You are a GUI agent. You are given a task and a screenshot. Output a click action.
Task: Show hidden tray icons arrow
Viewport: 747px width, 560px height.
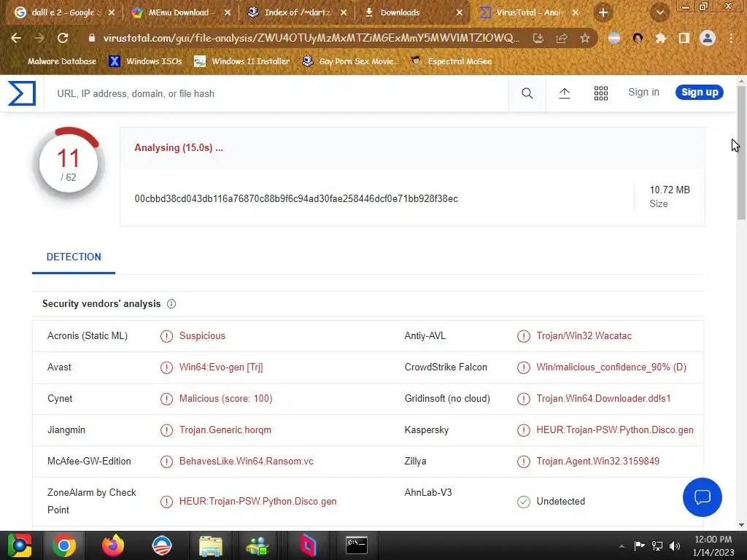622,546
